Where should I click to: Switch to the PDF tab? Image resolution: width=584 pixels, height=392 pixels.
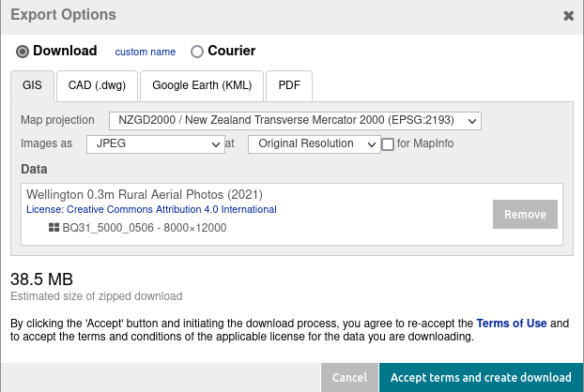click(288, 85)
